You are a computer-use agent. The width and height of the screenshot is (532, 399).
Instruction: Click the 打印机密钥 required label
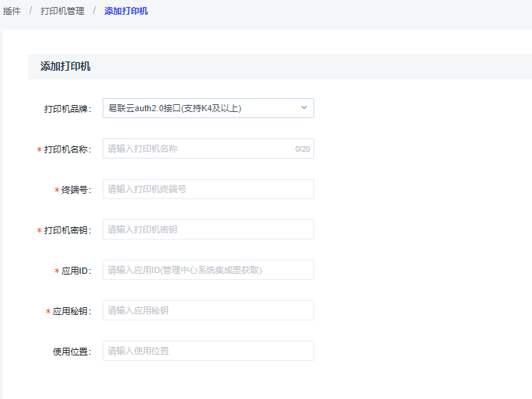[x=67, y=230]
